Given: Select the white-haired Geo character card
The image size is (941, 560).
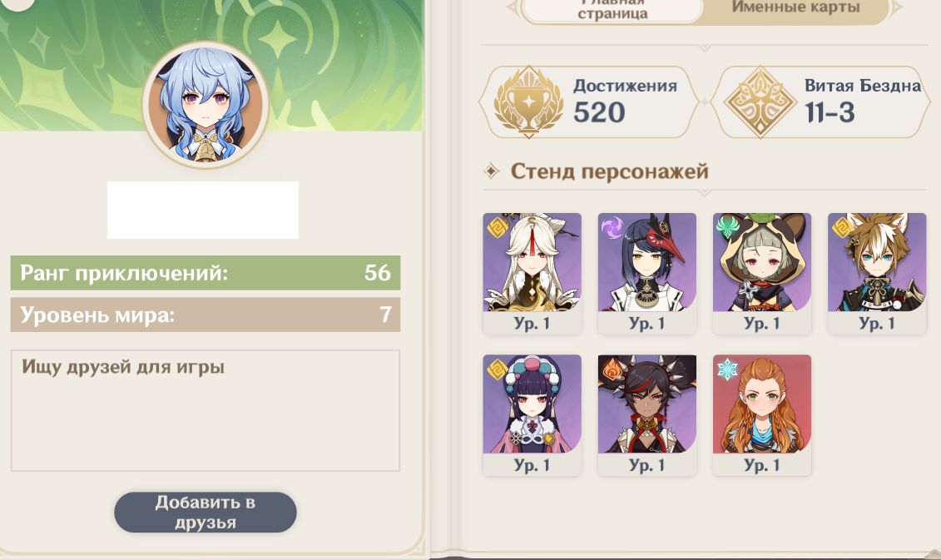Looking at the screenshot, I should 532,273.
